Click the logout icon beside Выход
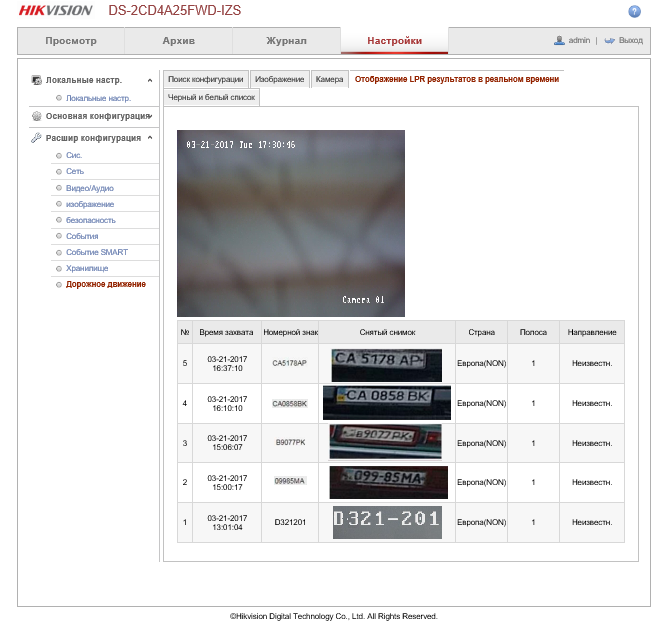This screenshot has height=627, width=658. click(x=609, y=41)
